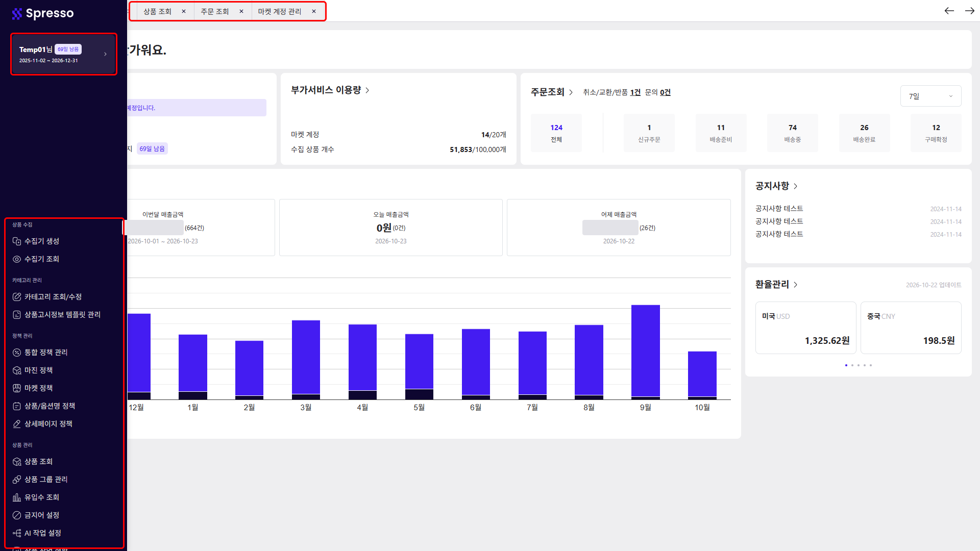Click the Spresso logo icon
980x551 pixels.
coord(17,14)
